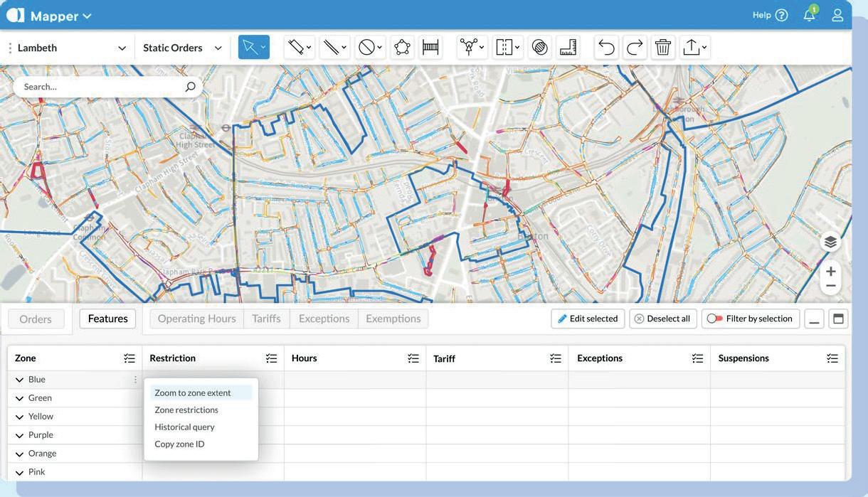Image resolution: width=868 pixels, height=497 pixels.
Task: Select the polygon shape tool
Action: (402, 48)
